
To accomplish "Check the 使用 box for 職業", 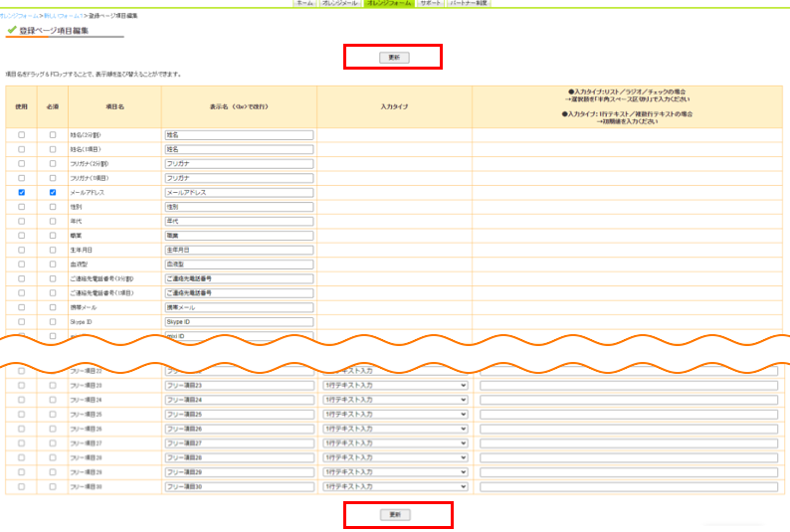I will click(21, 236).
